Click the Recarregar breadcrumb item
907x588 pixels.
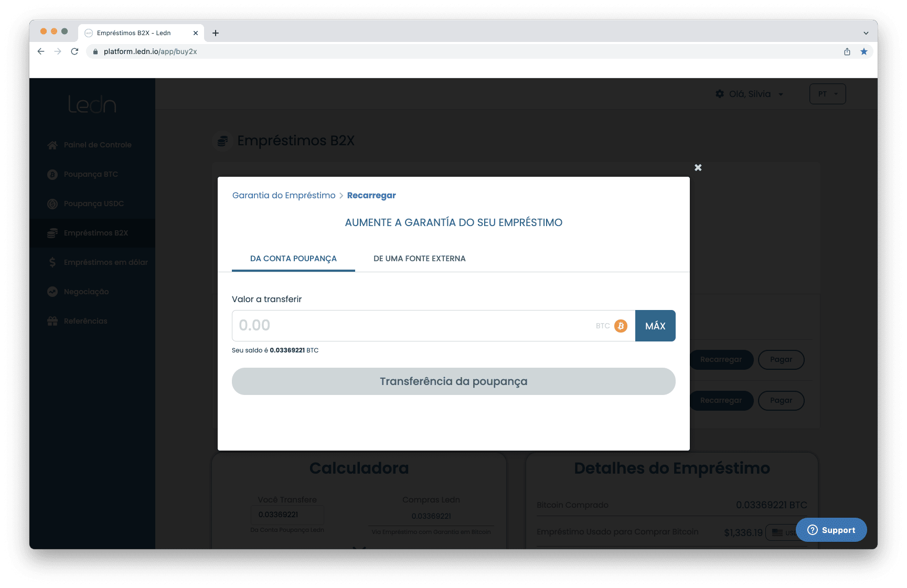[371, 195]
